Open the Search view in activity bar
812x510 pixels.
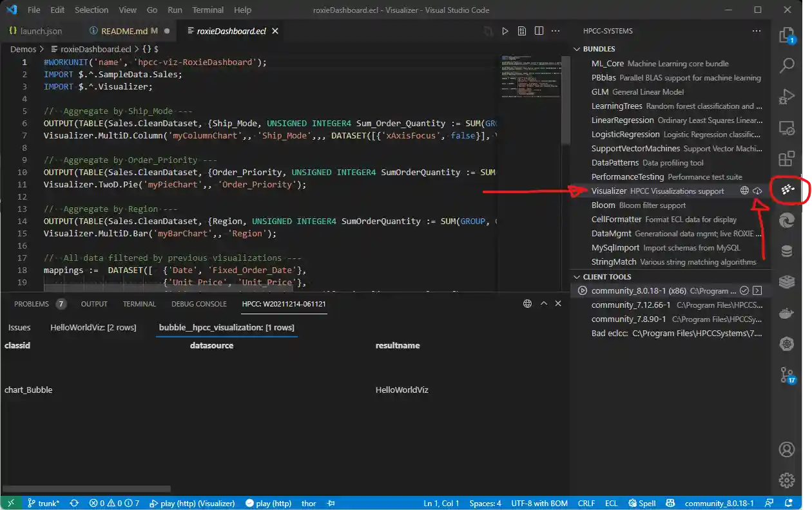tap(787, 65)
